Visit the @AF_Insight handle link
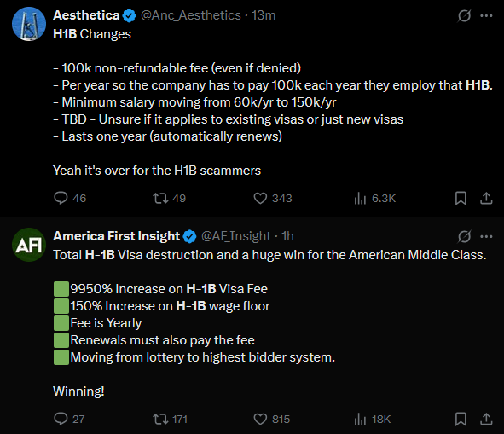The image size is (504, 434). pos(236,236)
